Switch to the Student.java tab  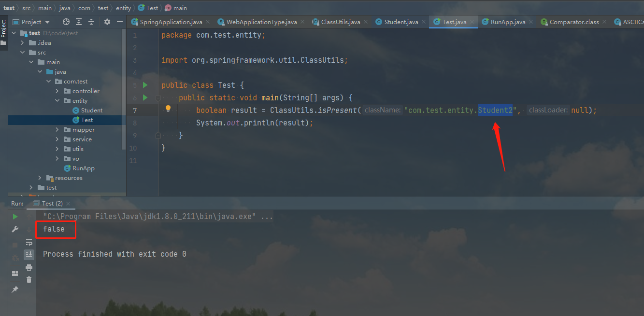(400, 22)
